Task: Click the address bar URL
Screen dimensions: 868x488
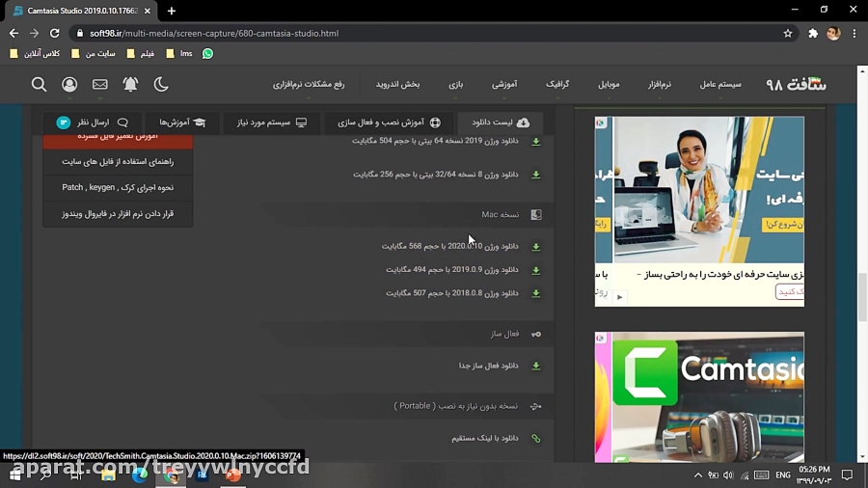Action: pyautogui.click(x=214, y=33)
